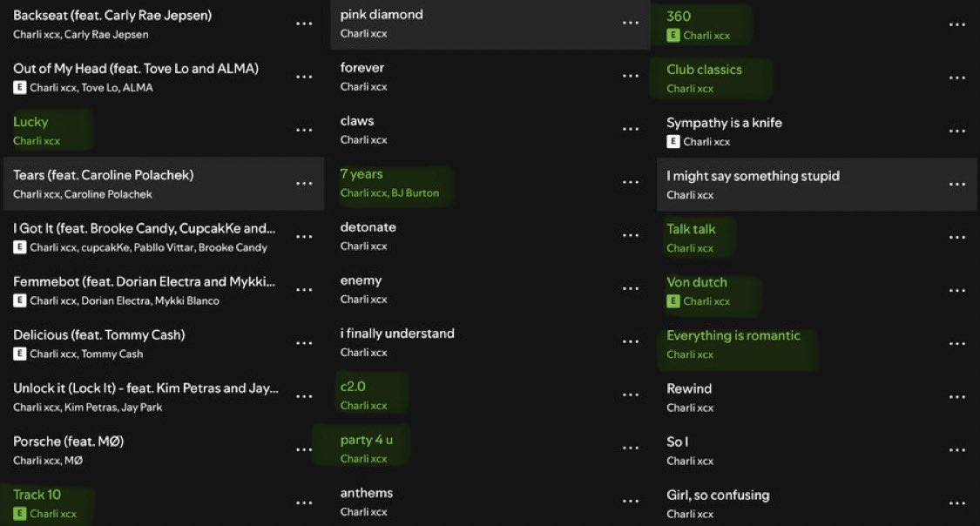Open more options for Delicious
980x526 pixels.
click(304, 343)
